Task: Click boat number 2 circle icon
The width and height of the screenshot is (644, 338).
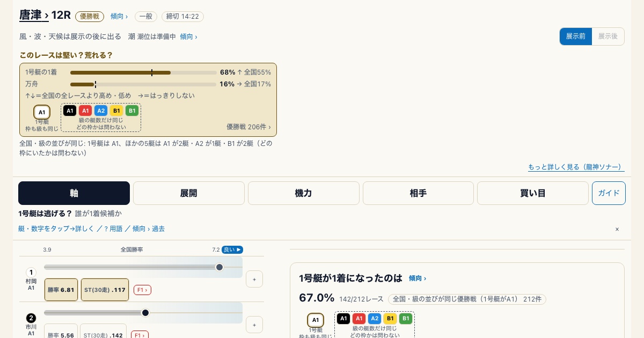Action: (31, 318)
